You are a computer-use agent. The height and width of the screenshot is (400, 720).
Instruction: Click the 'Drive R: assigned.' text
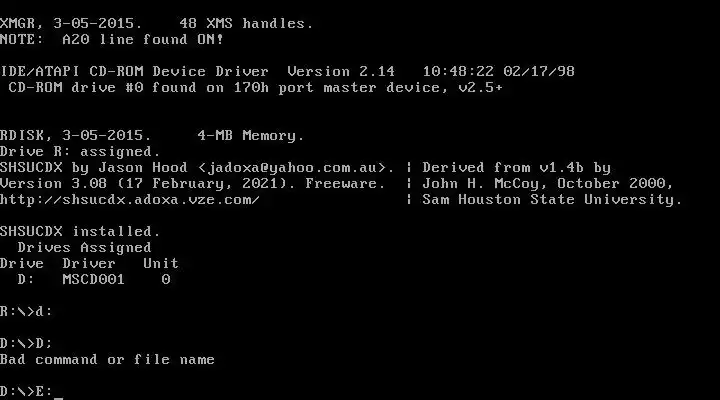[x=80, y=152]
